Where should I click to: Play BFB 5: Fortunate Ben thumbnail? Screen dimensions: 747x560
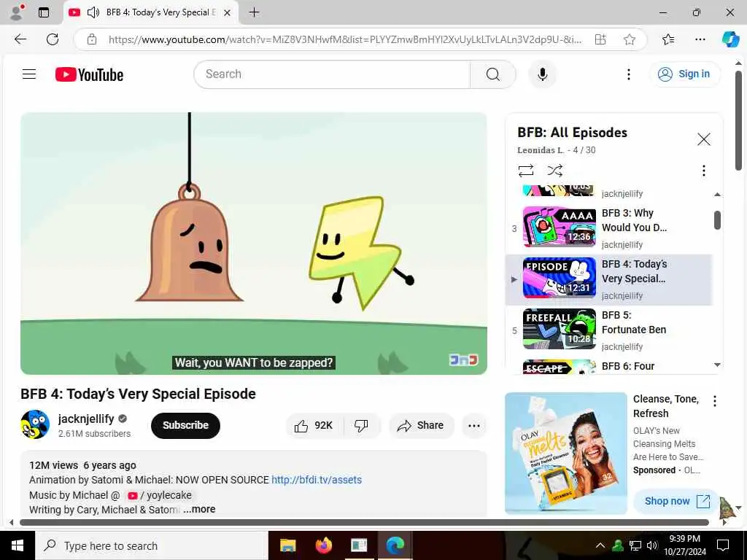pyautogui.click(x=560, y=329)
